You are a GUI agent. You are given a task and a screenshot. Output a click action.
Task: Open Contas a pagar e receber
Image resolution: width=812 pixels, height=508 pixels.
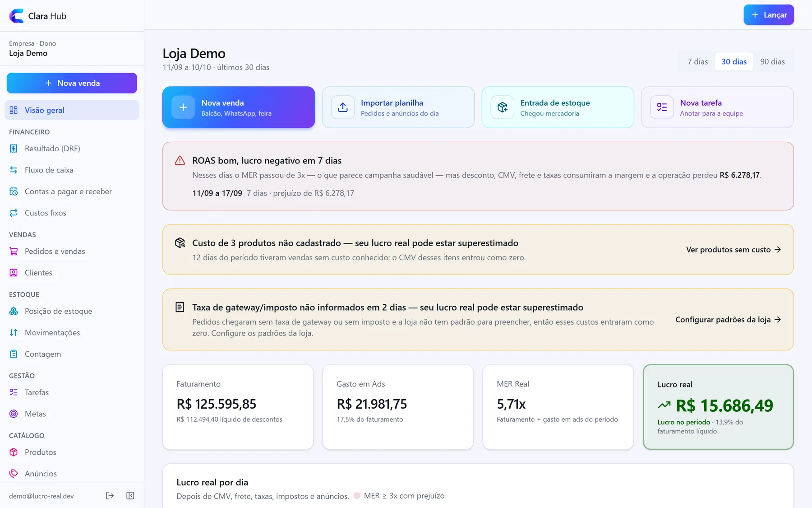[x=72, y=191]
